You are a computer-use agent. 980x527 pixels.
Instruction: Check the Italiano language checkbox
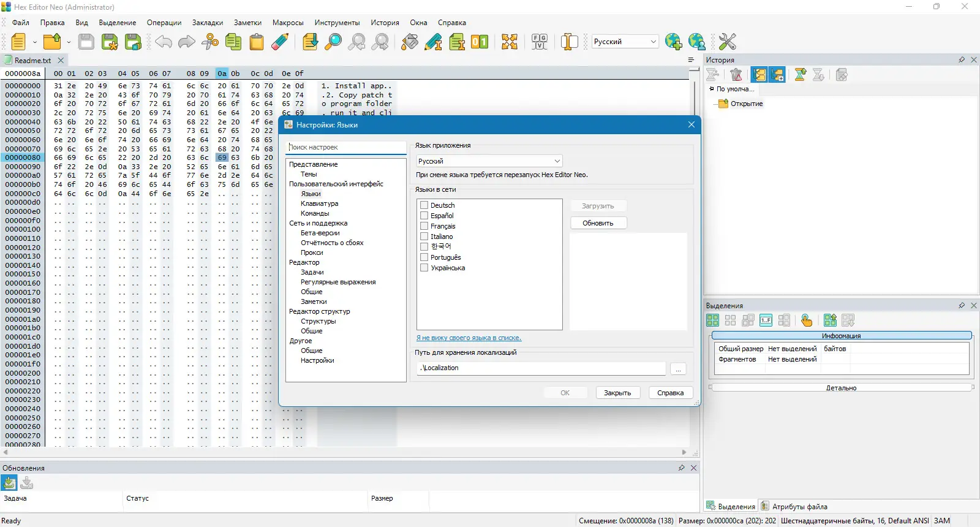point(424,236)
